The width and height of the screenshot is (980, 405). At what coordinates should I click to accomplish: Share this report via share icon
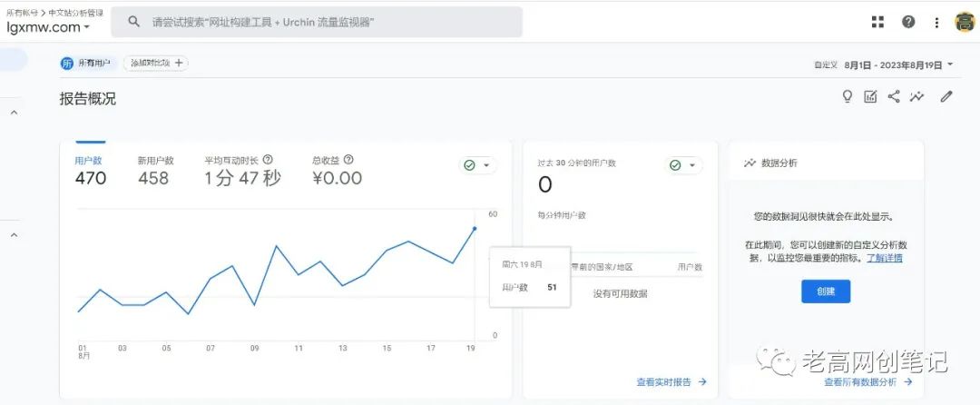click(x=894, y=96)
